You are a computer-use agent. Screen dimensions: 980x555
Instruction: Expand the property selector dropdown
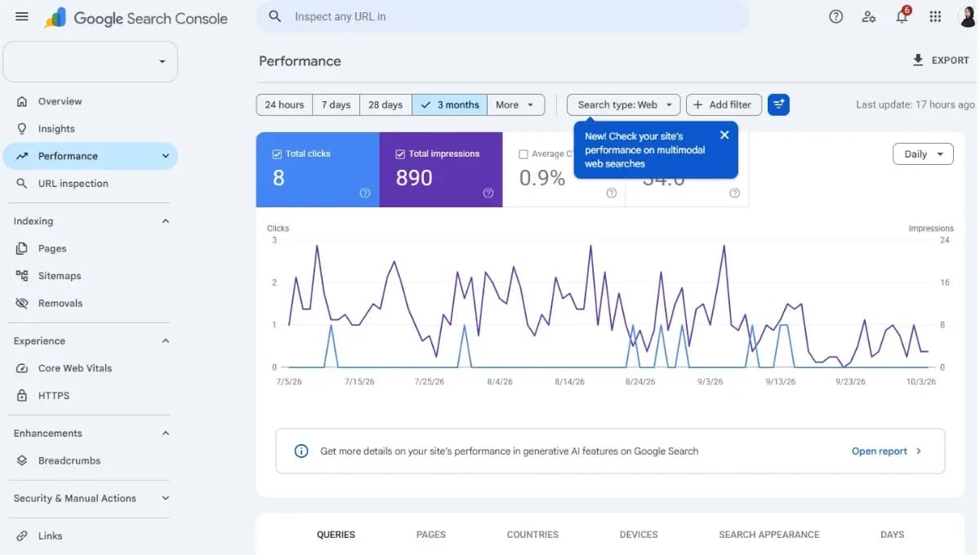90,61
